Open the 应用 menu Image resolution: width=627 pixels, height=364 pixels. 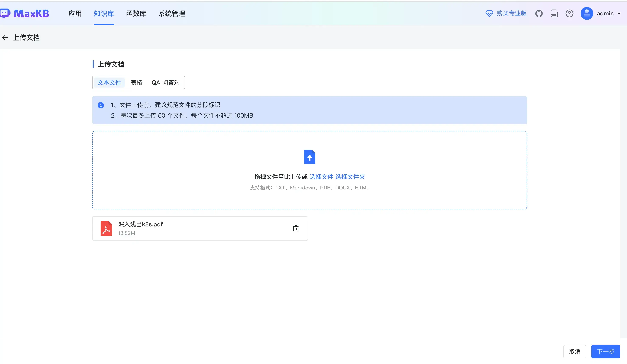(75, 13)
